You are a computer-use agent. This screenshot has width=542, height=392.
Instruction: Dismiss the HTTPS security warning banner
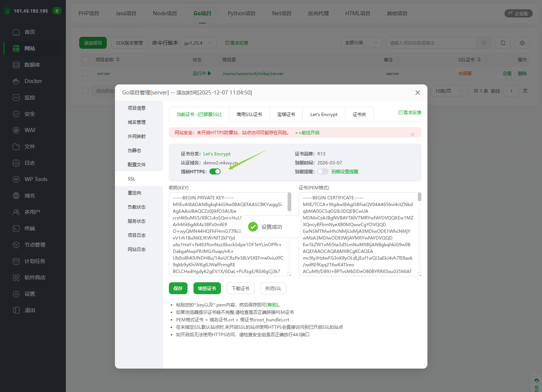(x=412, y=135)
